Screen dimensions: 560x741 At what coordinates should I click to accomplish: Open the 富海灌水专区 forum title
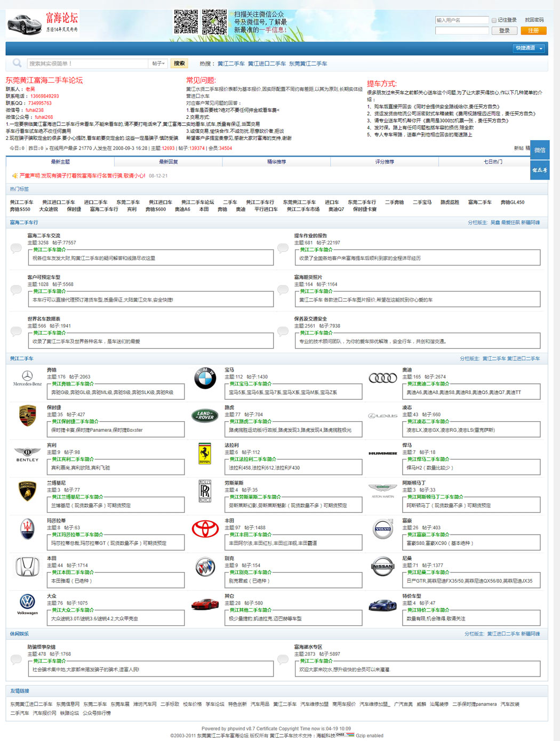click(x=308, y=647)
